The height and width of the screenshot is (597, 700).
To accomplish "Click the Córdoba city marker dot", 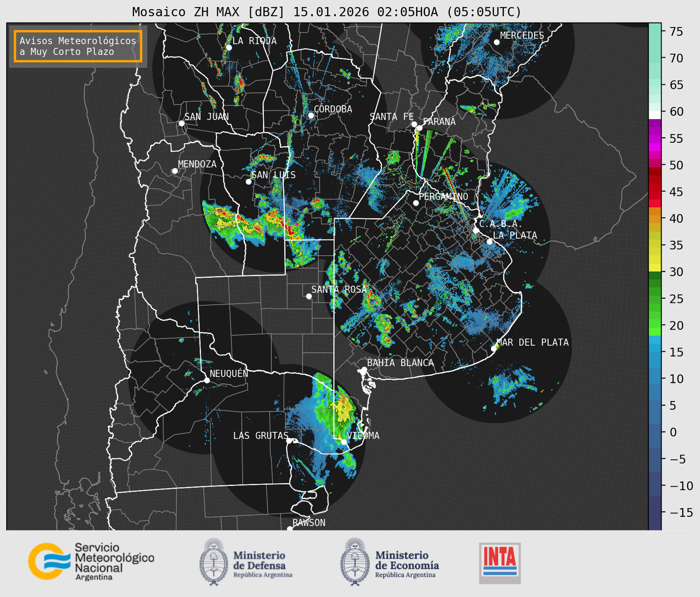I will [x=311, y=115].
